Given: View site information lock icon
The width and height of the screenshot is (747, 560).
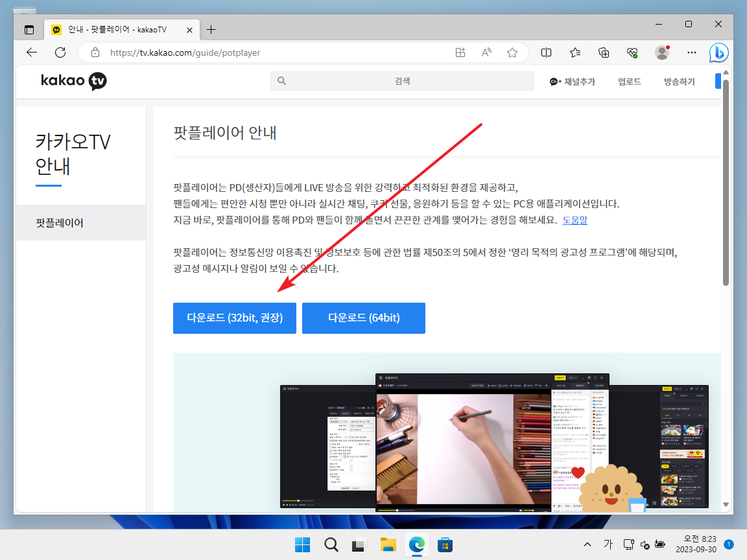Looking at the screenshot, I should [x=95, y=52].
